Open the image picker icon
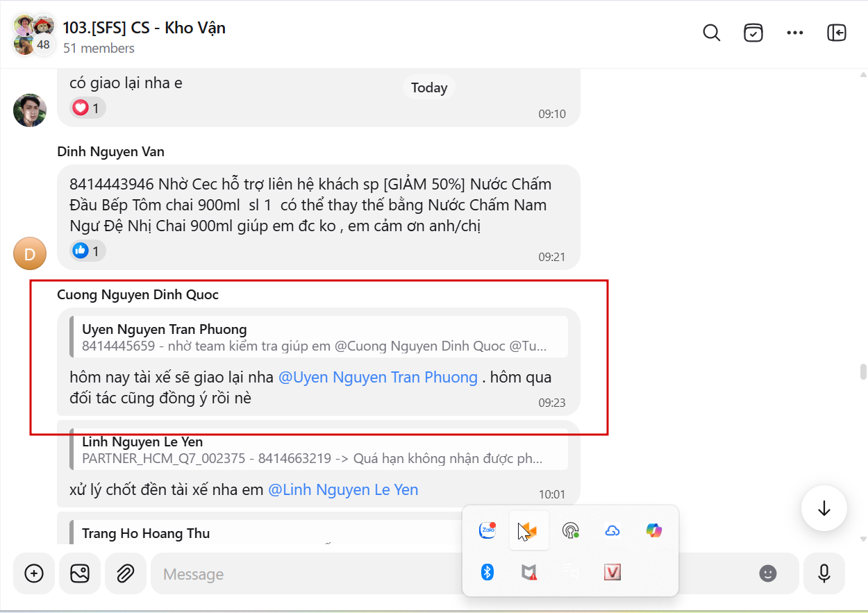This screenshot has width=868, height=613. pos(80,573)
